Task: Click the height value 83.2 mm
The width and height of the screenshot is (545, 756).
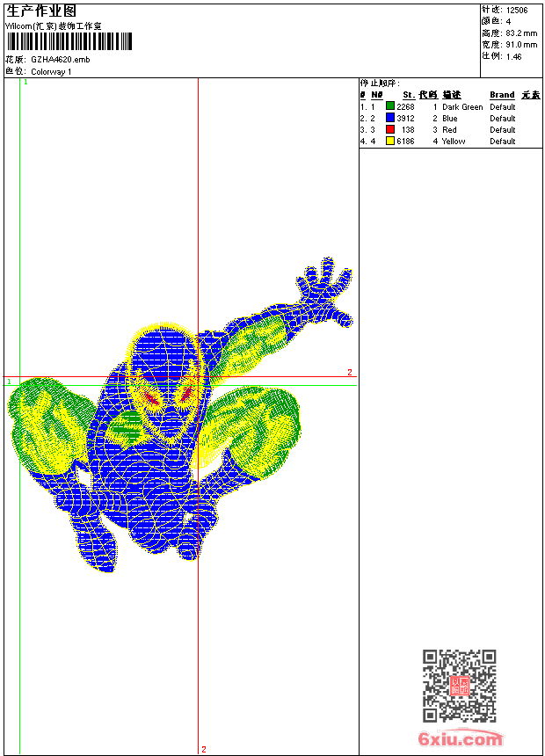Action: 521,33
